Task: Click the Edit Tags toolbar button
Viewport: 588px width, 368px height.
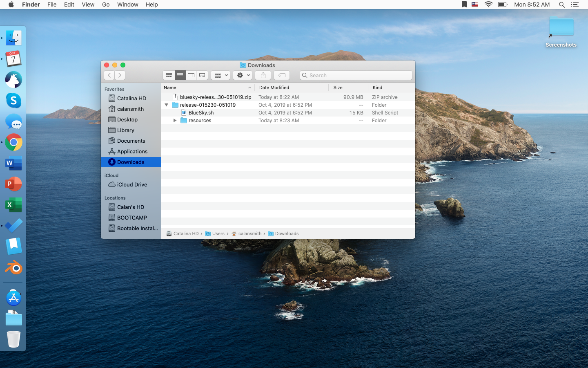Action: [282, 75]
